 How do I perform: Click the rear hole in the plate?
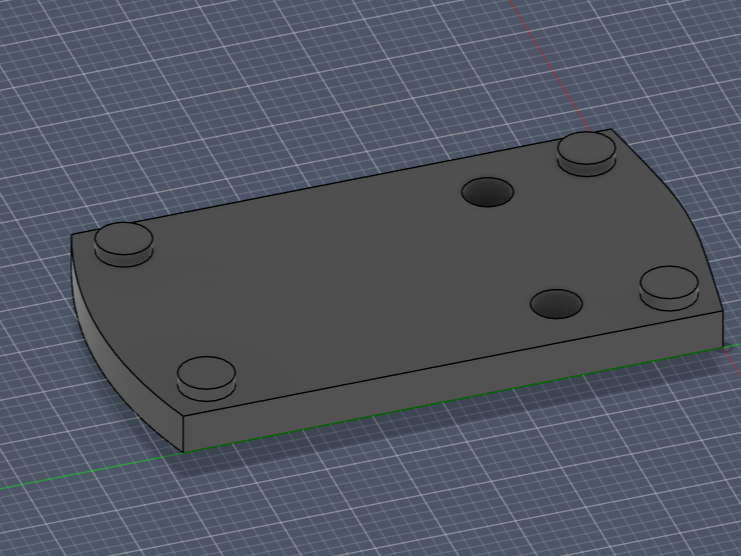coord(487,192)
